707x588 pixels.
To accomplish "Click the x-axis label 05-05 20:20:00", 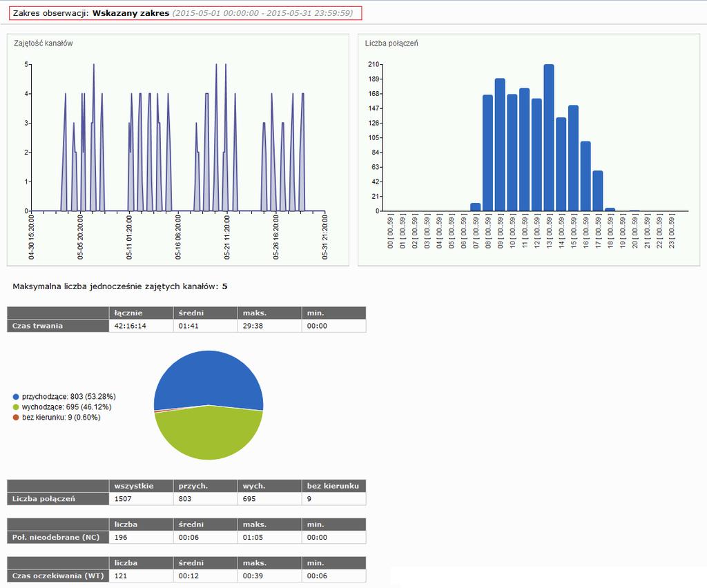I will coord(80,237).
